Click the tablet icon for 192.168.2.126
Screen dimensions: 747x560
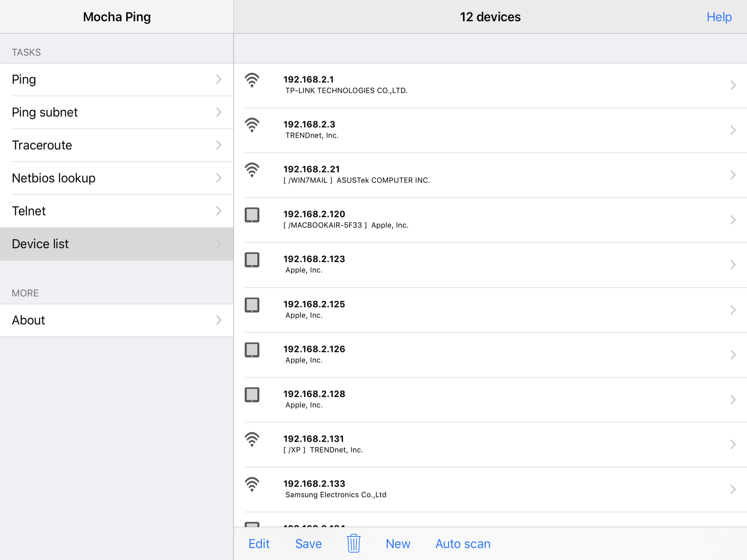(252, 350)
